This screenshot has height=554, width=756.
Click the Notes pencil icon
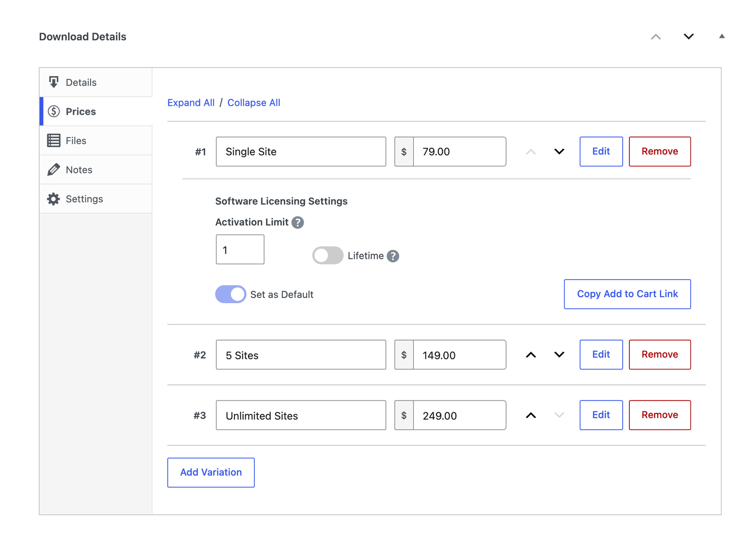54,170
